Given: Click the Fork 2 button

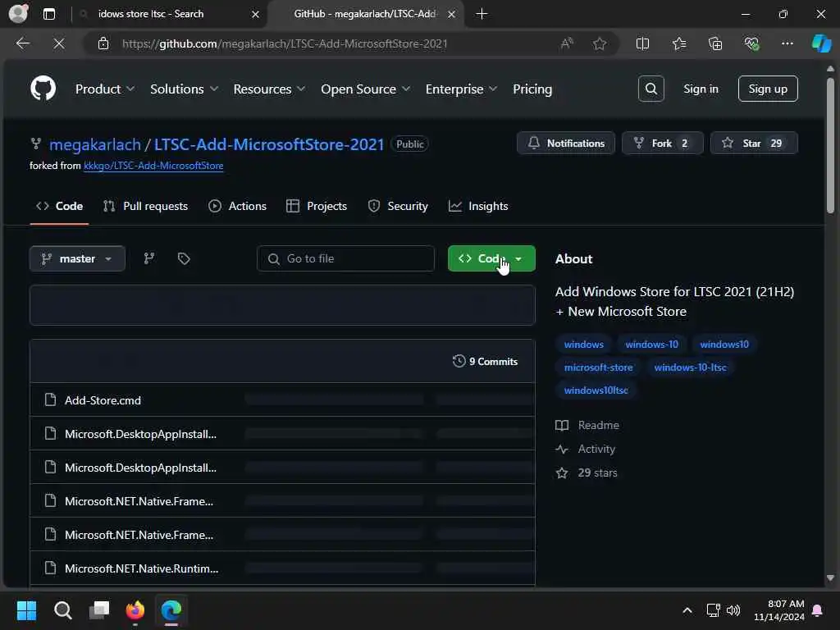Looking at the screenshot, I should (x=663, y=143).
